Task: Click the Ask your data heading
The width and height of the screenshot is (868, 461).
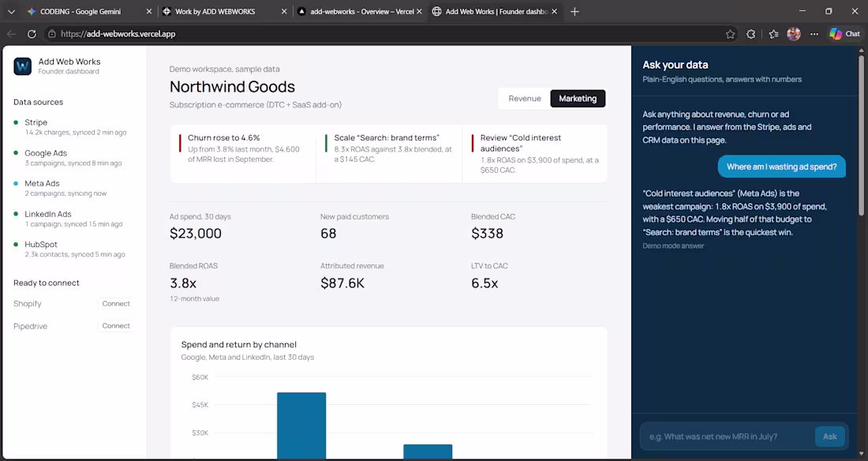Action: [675, 65]
